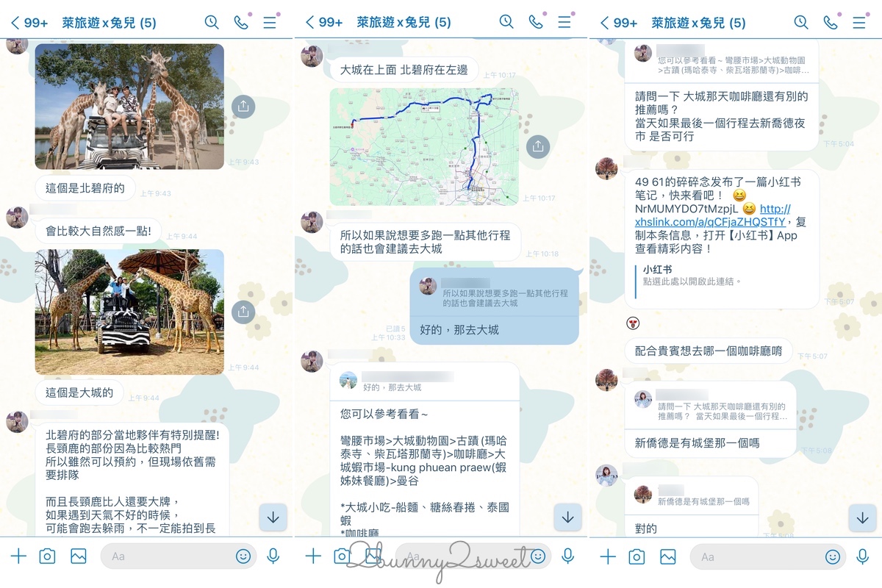Tap the 萊旅遊x兔兒 (5) title in left screenshot
Image resolution: width=882 pixels, height=588 pixels.
109,23
